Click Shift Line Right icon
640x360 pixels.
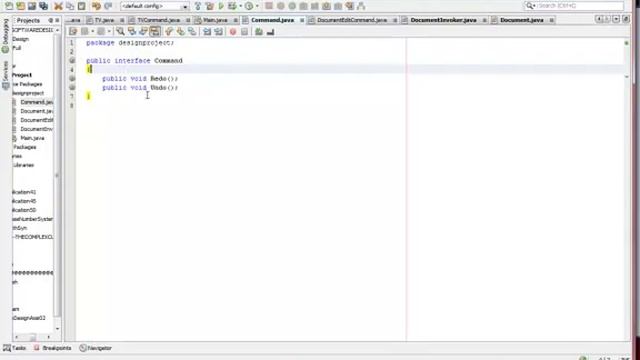point(218,32)
